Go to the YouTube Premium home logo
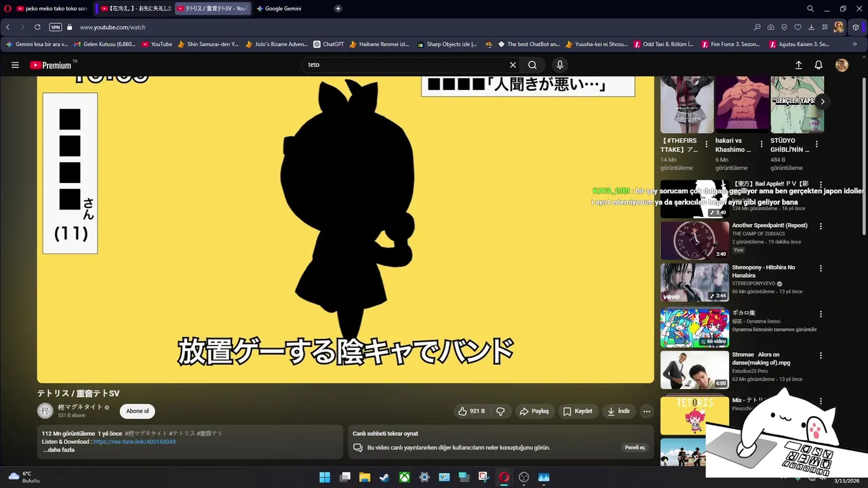The width and height of the screenshot is (868, 488). coord(51,65)
